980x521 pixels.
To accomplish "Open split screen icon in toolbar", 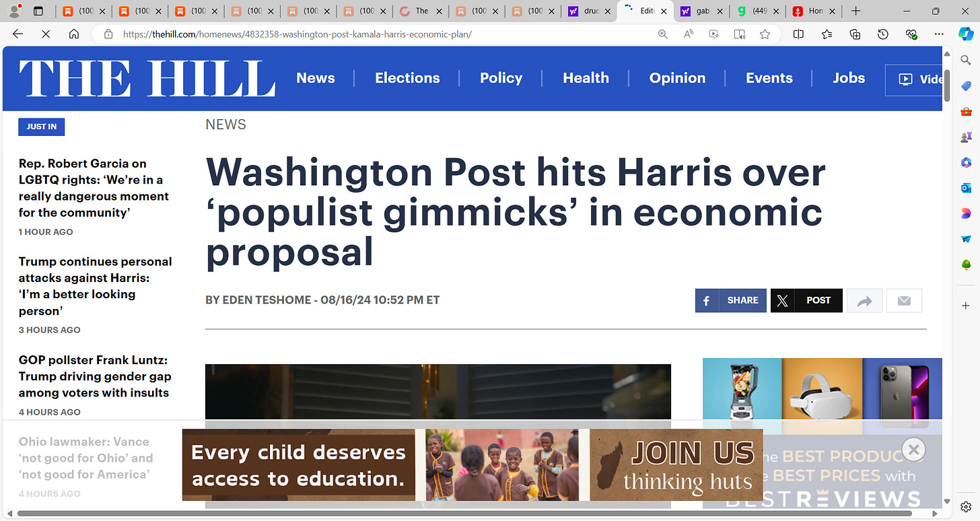I will [798, 34].
